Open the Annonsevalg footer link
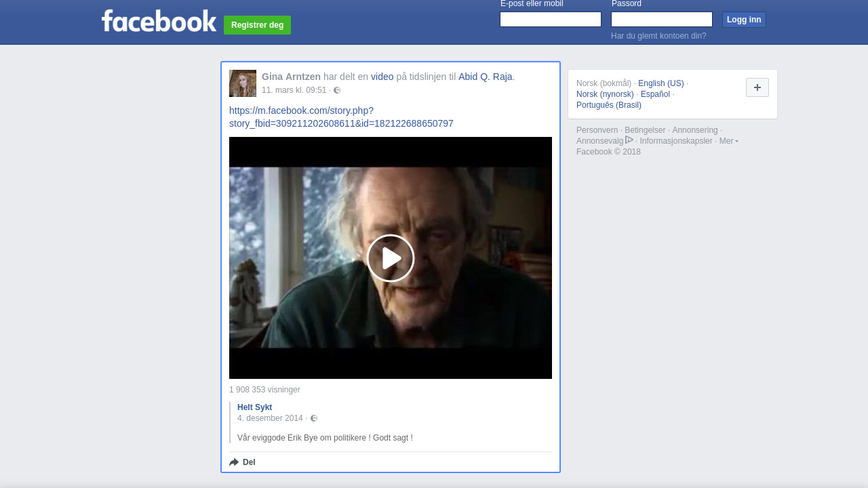Viewport: 868px width, 488px height. click(x=599, y=141)
